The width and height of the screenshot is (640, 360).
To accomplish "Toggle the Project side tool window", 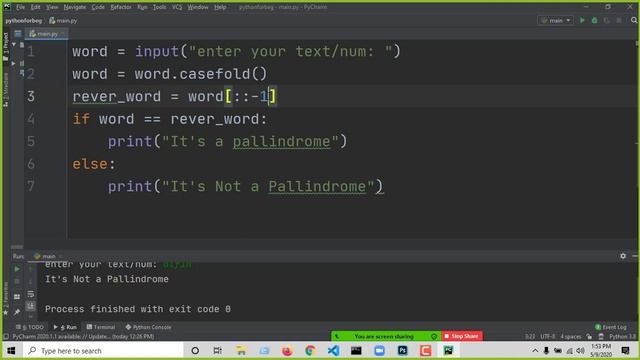I will [6, 46].
